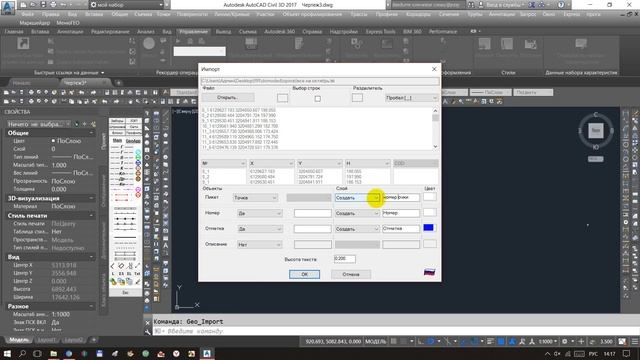Click the Разделитель custom separator box
This screenshot has height=360, width=640.
pyautogui.click(x=357, y=98)
